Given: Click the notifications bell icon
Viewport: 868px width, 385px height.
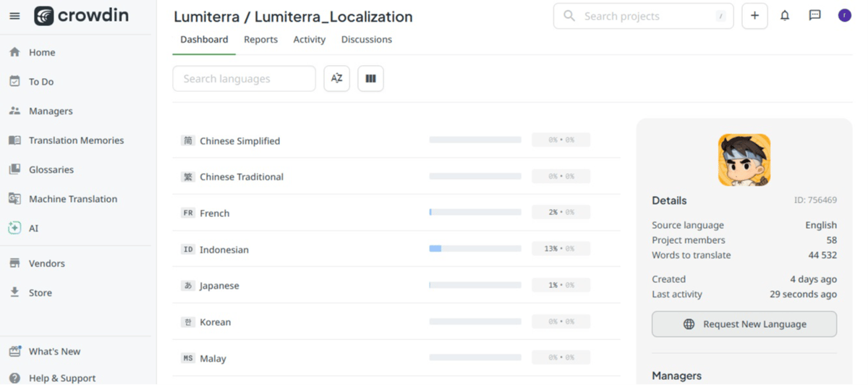Looking at the screenshot, I should (785, 15).
